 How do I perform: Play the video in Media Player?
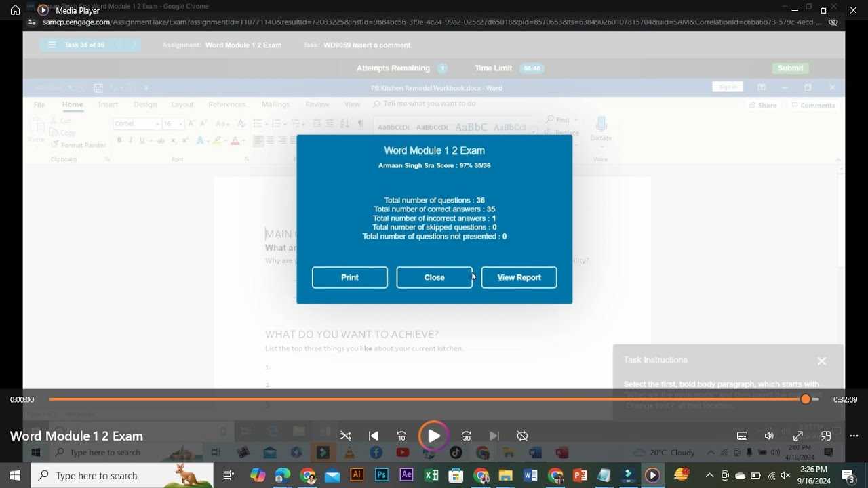434,436
